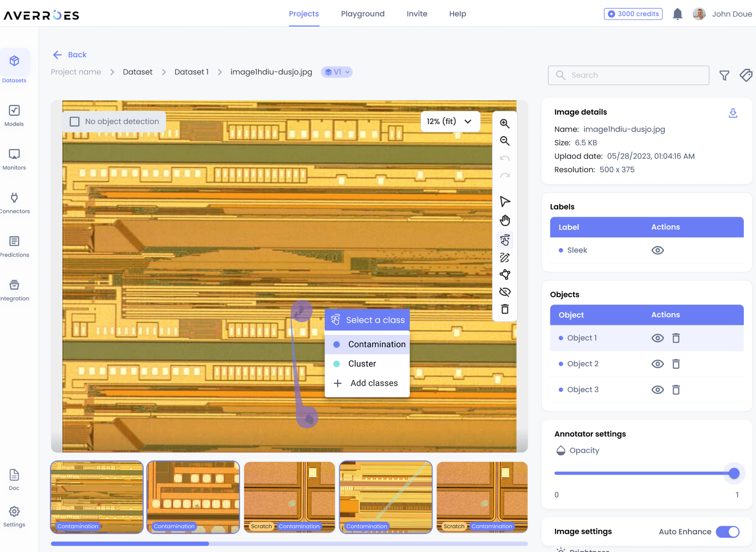
Task: Activate the hand pan tool
Action: 505,220
